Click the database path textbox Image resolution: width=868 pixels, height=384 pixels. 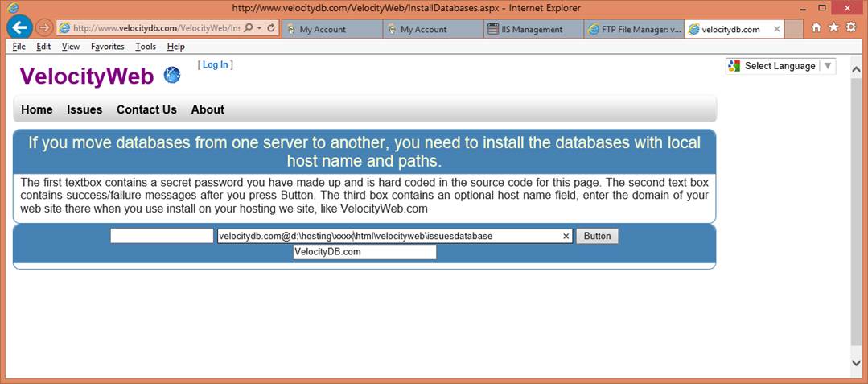395,236
